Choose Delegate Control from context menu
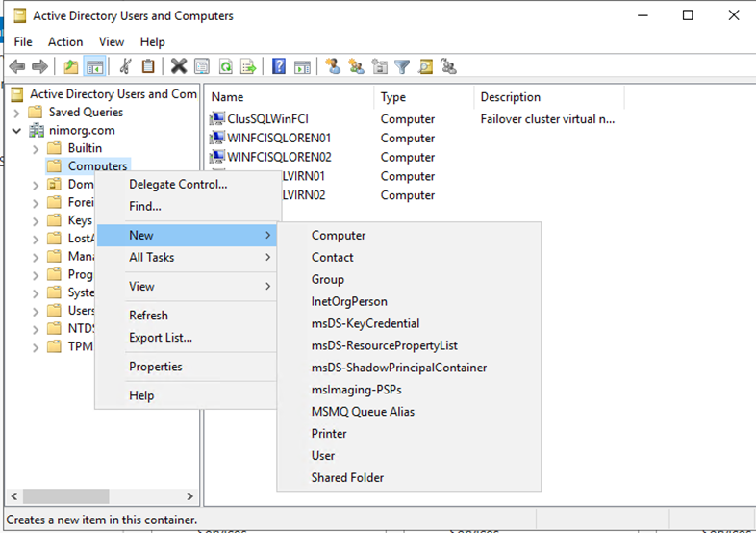This screenshot has height=533, width=756. pos(178,185)
